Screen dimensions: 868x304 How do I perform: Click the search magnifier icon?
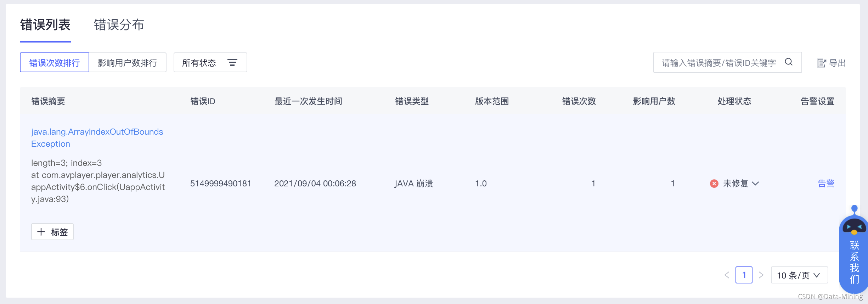click(x=789, y=62)
